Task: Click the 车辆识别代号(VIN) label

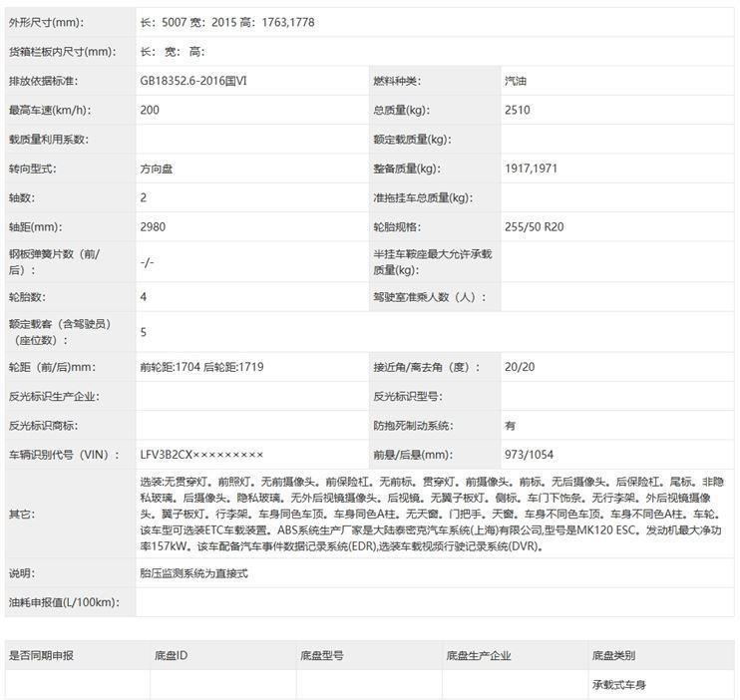Action: coord(64,455)
